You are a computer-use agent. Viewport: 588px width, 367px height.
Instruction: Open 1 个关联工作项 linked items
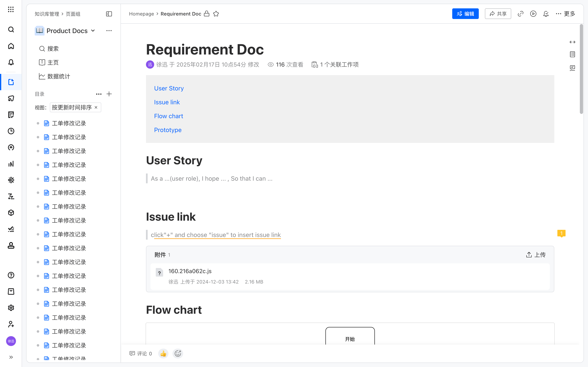pos(335,64)
